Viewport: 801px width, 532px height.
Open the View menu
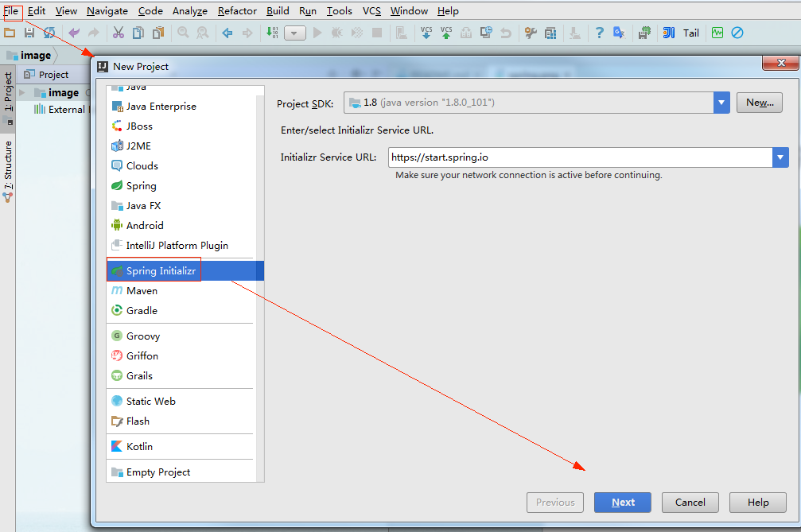pos(66,10)
